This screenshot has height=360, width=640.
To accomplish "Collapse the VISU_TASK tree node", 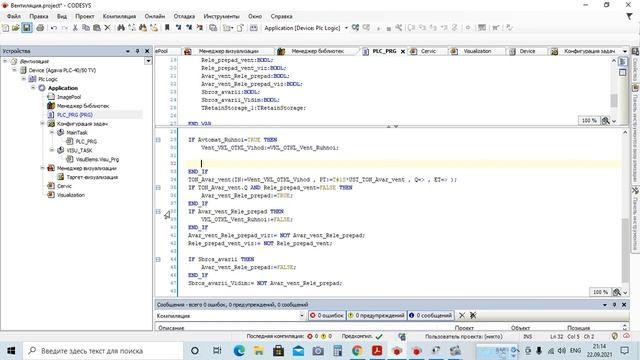I will pos(52,150).
